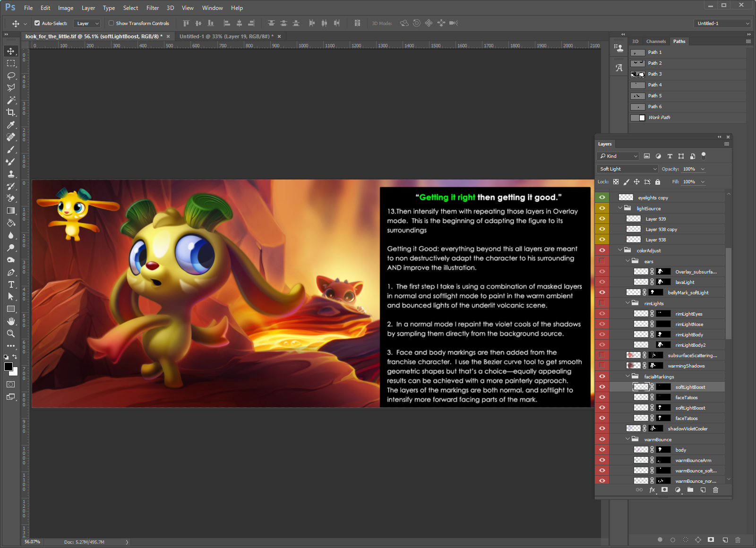Viewport: 756px width, 548px height.
Task: Select the Clone Stamp tool
Action: click(11, 174)
